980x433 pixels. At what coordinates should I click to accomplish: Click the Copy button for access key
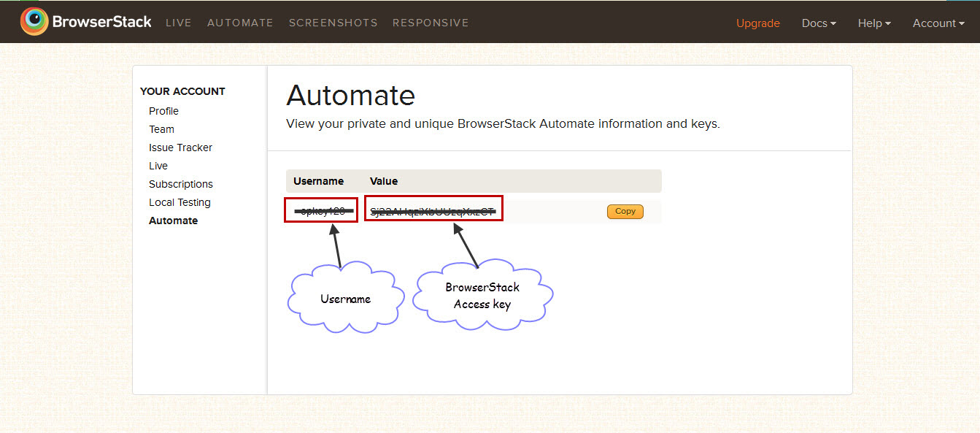[x=625, y=211]
